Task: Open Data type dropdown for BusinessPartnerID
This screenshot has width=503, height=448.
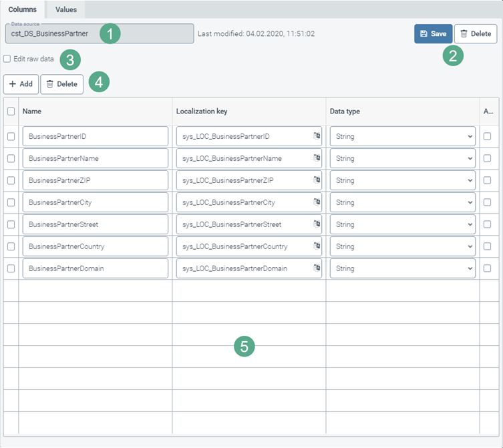Action: [402, 136]
